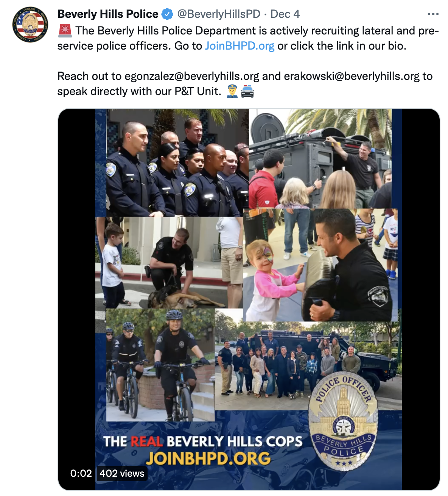Visit the @BeverlyHillsPD handle
448x496 pixels.
coord(219,14)
